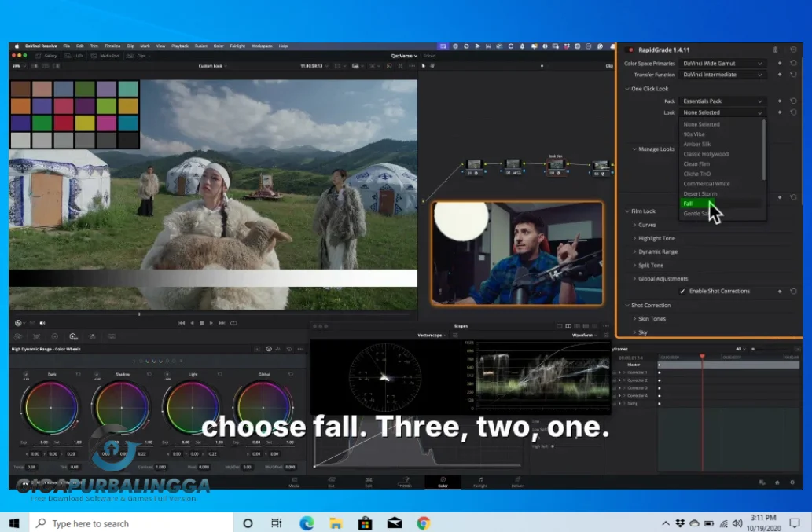Choose Classic Hollywood from the Look list
This screenshot has width=812, height=532.
click(x=706, y=154)
